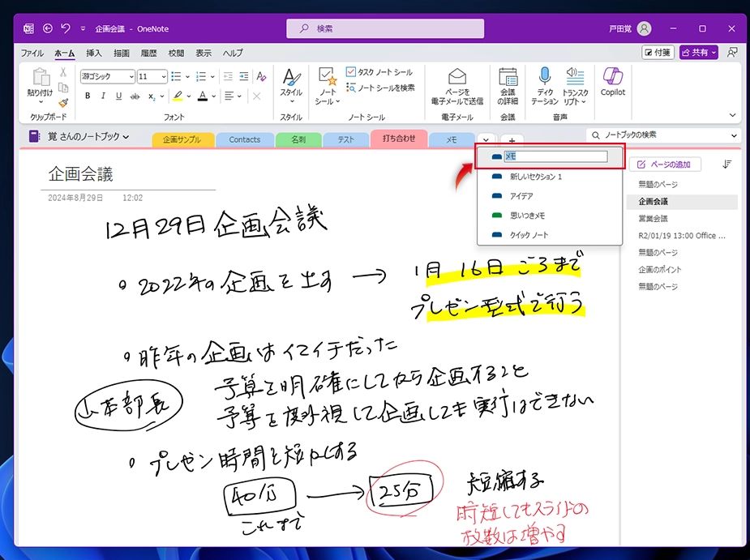Click the numbered list icon
750x560 pixels.
[x=201, y=76]
